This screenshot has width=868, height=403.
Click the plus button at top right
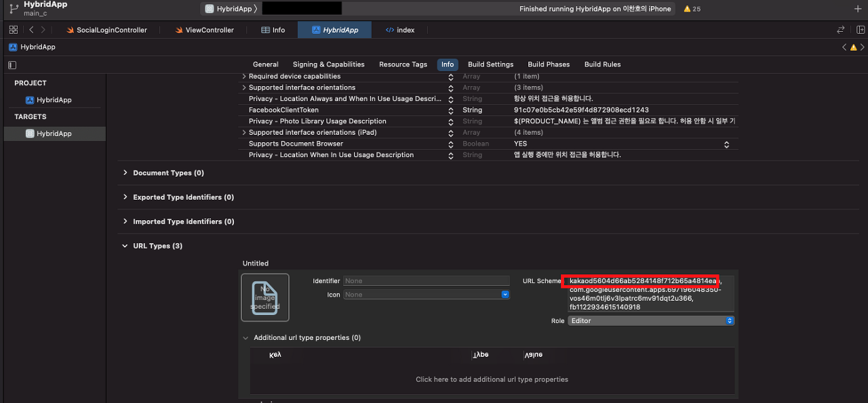tap(858, 9)
